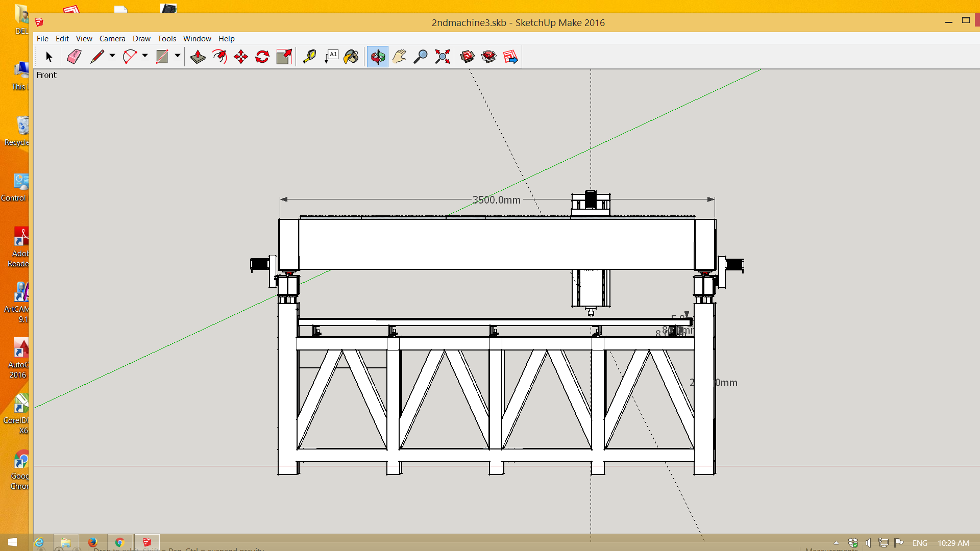
Task: Activate the Pan hand tool
Action: point(400,57)
